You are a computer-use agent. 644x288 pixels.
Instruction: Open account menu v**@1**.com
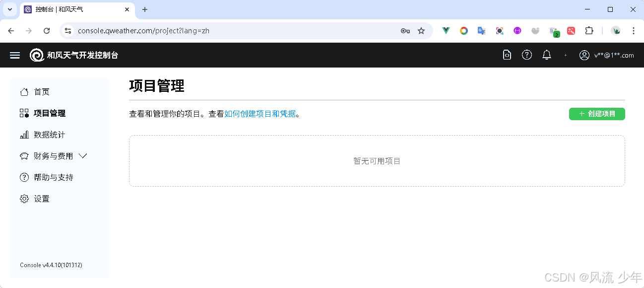point(614,56)
